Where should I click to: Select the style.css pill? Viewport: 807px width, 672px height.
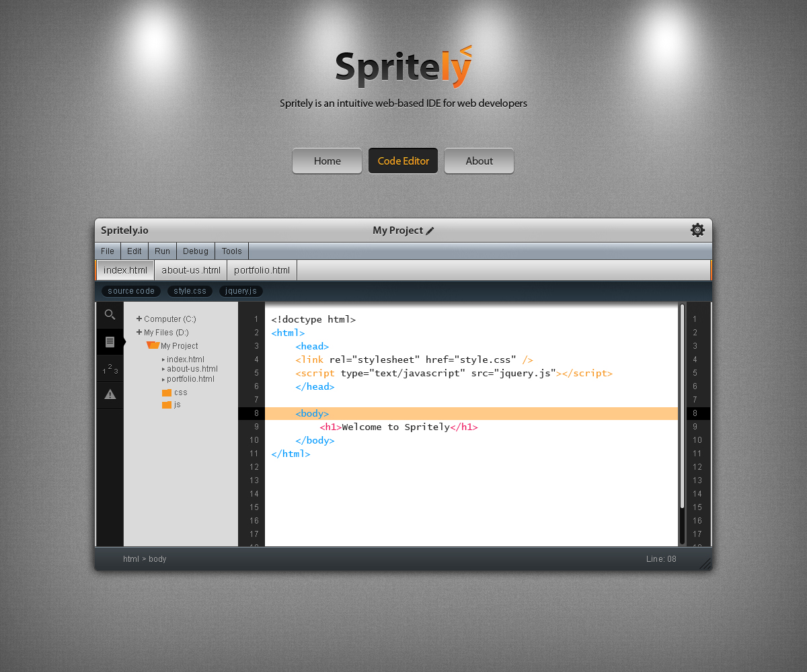(190, 291)
